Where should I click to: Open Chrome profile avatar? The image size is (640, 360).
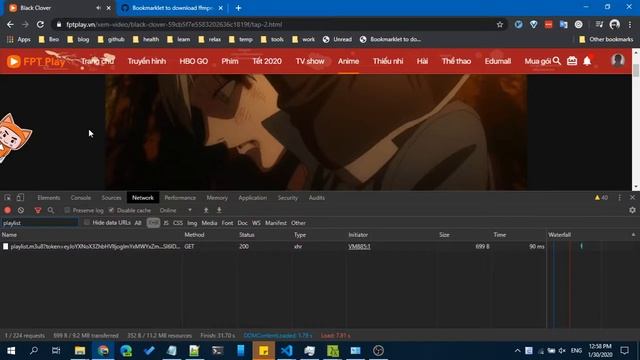pos(615,24)
